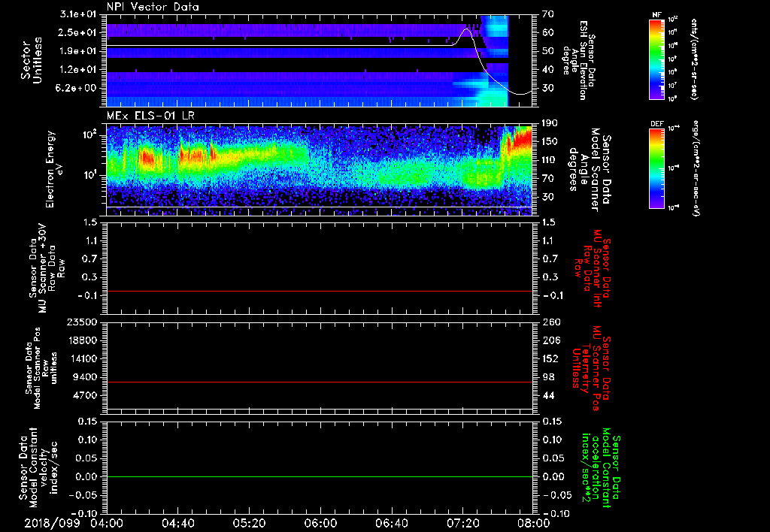Click the 08:00 time axis label
The height and width of the screenshot is (532, 770).
[533, 522]
